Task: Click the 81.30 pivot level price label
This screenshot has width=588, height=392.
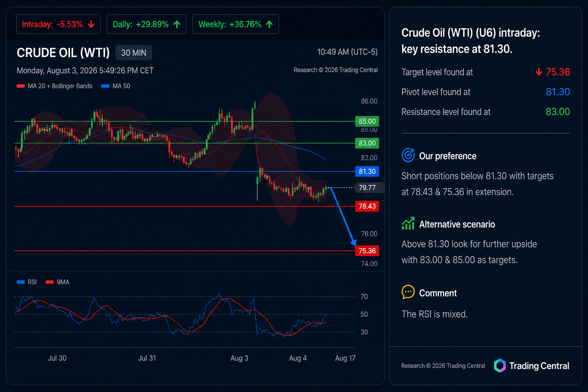Action: point(367,171)
